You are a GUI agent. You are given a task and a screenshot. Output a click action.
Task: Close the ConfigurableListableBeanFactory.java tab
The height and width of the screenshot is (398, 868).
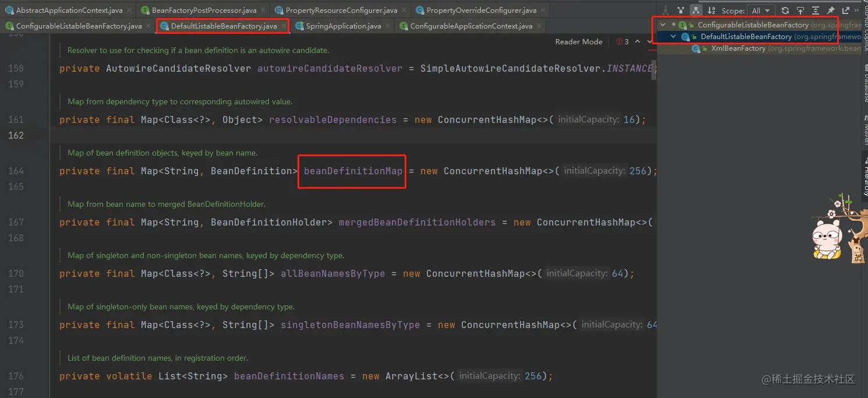[148, 26]
